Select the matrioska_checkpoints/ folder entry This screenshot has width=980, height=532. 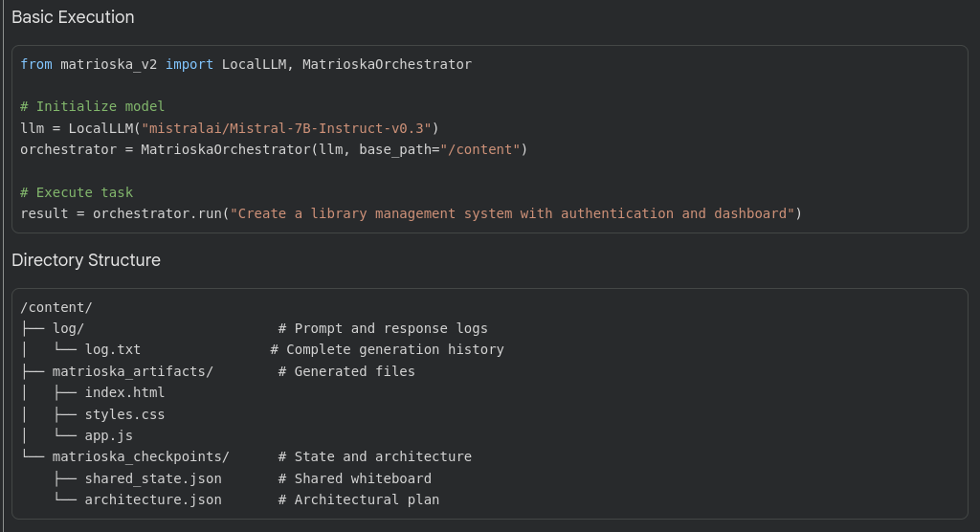(141, 456)
